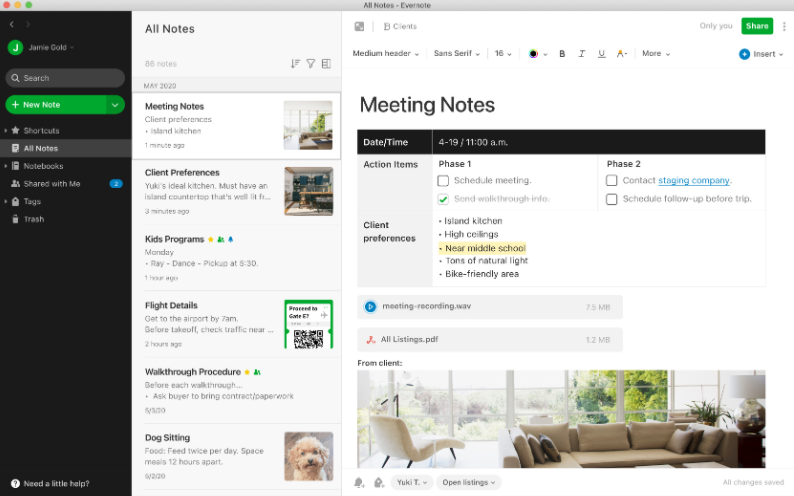Click the Meeting Notes title heading
This screenshot has height=496, width=794.
tap(427, 105)
